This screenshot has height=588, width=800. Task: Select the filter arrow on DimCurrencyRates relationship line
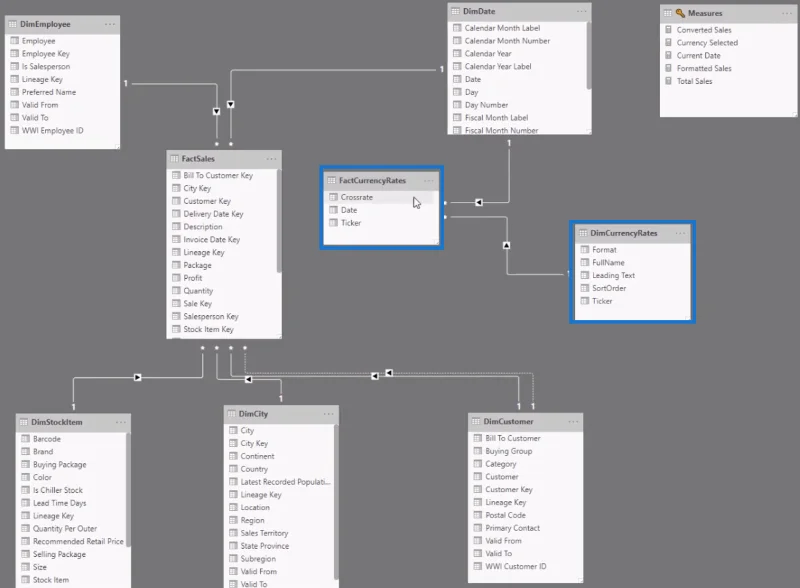tap(506, 246)
